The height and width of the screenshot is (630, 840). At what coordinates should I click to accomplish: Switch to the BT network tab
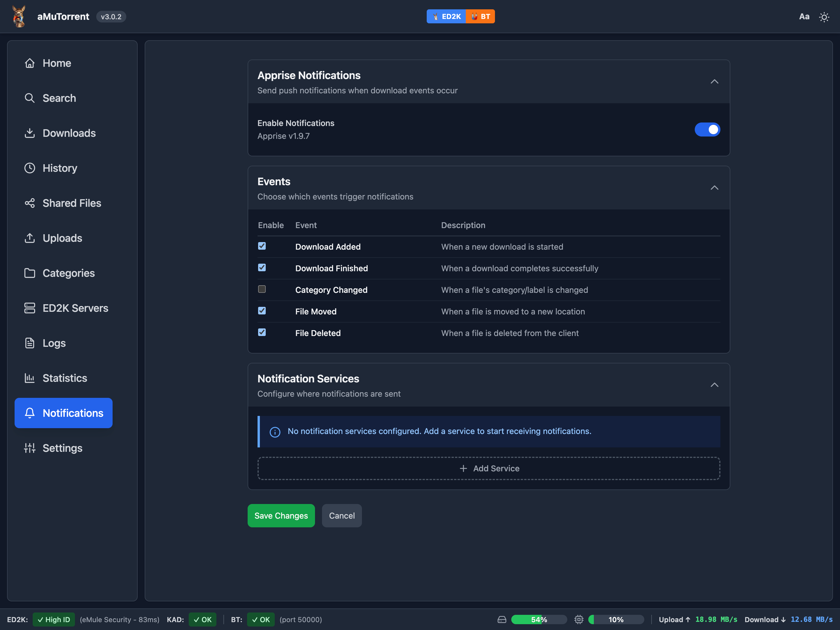(480, 16)
